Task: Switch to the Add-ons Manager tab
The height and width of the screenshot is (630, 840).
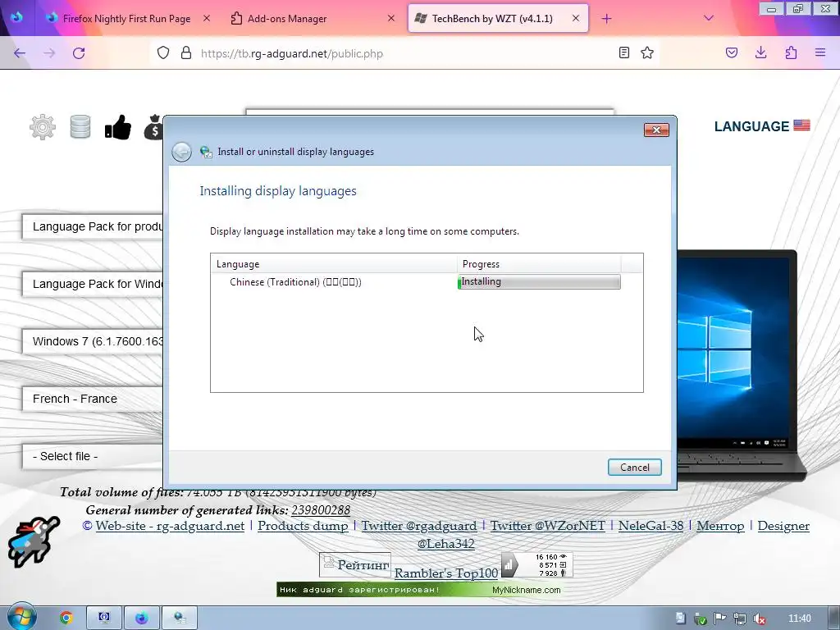Action: click(287, 18)
